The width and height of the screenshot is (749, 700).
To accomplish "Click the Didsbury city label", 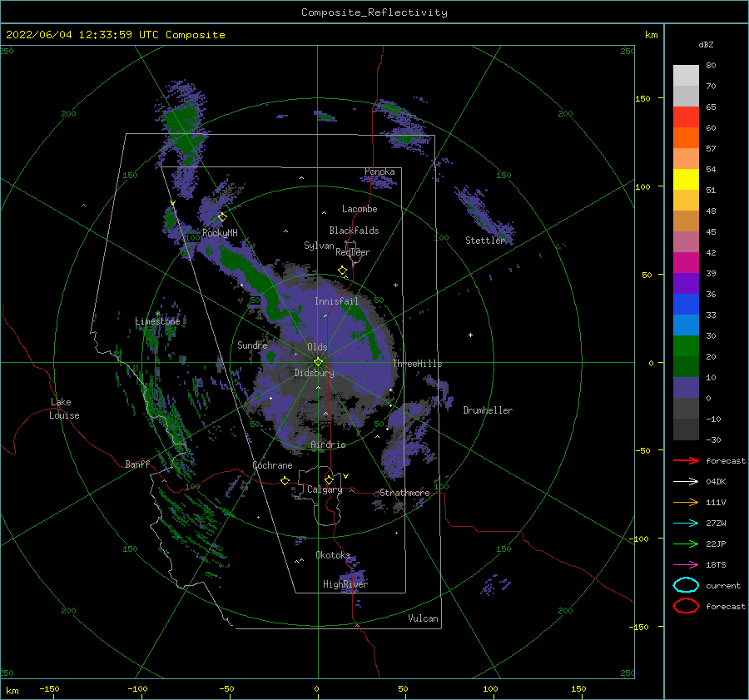I will [x=314, y=373].
